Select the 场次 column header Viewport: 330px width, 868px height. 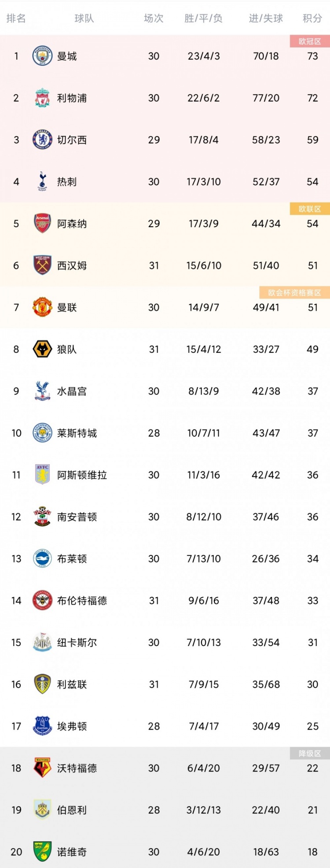click(x=154, y=18)
